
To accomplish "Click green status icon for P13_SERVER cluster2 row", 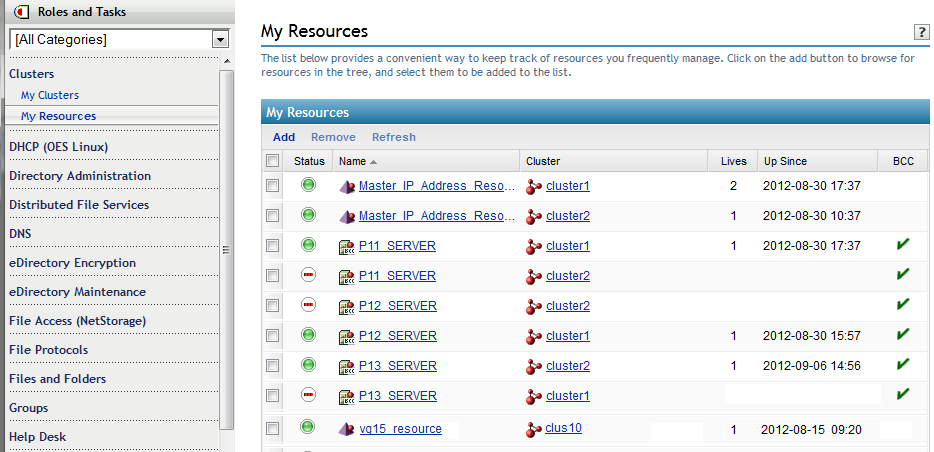I will [308, 364].
